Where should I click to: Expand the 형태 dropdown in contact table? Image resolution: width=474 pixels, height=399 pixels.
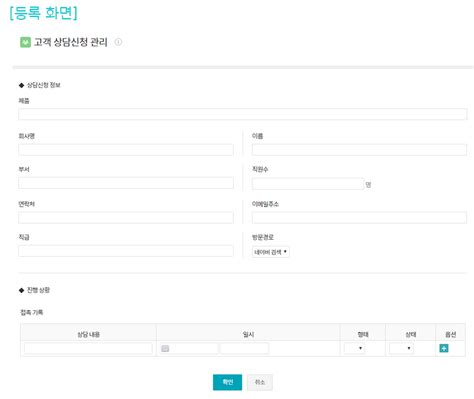point(354,348)
